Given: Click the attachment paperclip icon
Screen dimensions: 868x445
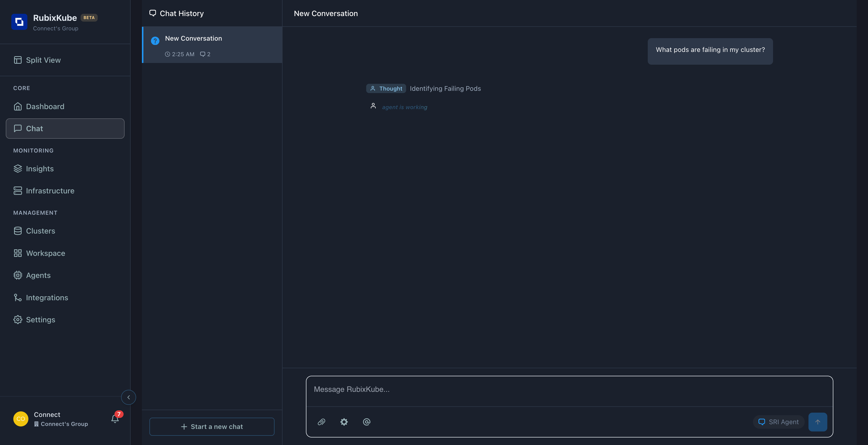Looking at the screenshot, I should click(x=321, y=422).
